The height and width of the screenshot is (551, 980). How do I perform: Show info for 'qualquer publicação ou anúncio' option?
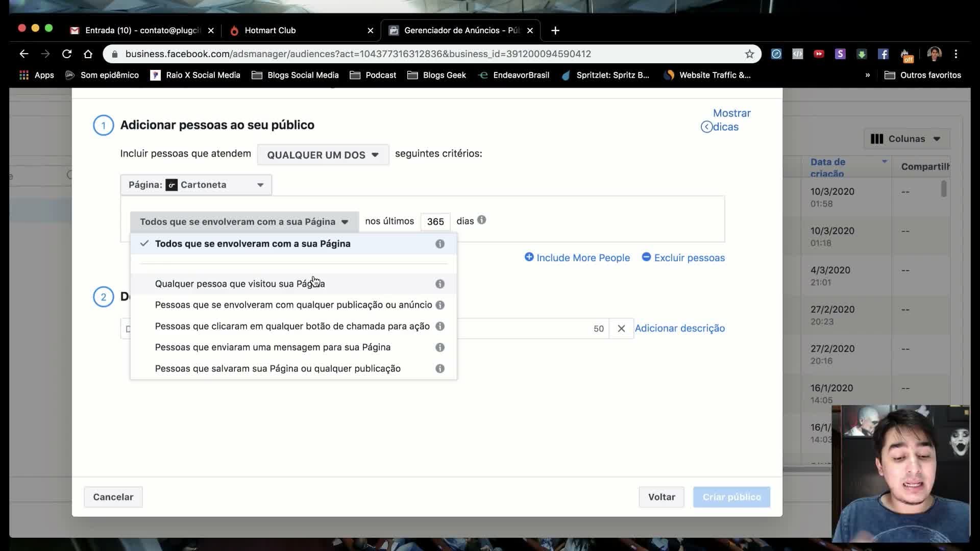pos(440,305)
